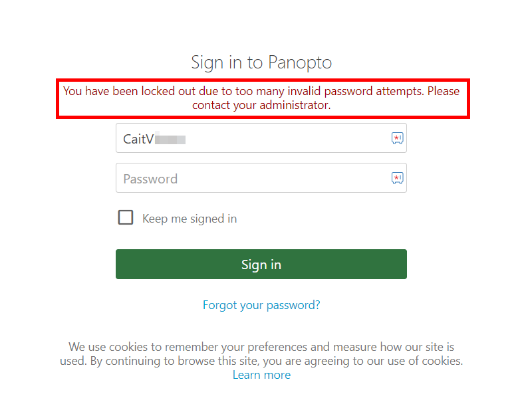This screenshot has height=420, width=528.
Task: Focus the Password input field
Action: 253,178
